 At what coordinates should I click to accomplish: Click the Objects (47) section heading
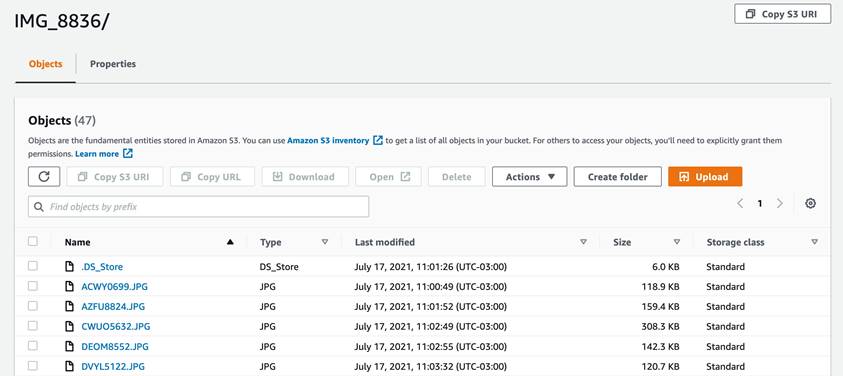pos(62,120)
